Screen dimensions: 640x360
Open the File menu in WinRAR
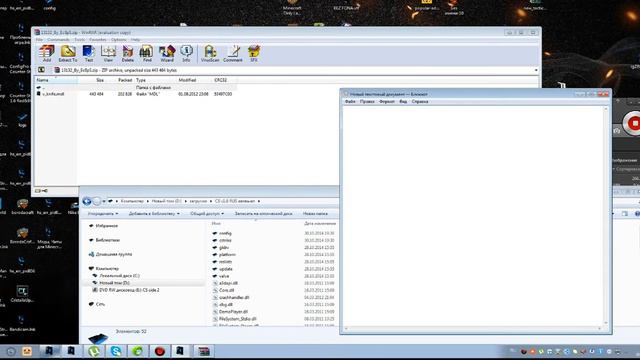(39, 40)
